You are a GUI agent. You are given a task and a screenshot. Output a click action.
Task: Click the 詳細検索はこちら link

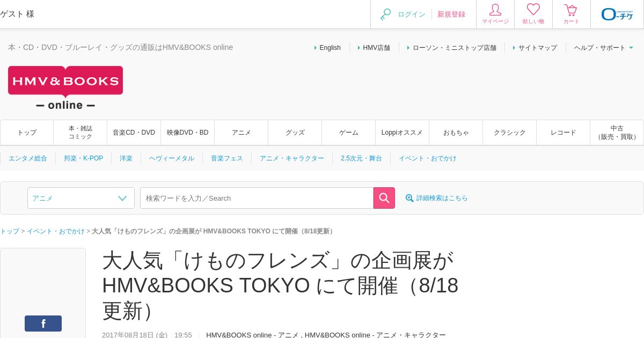coord(442,198)
